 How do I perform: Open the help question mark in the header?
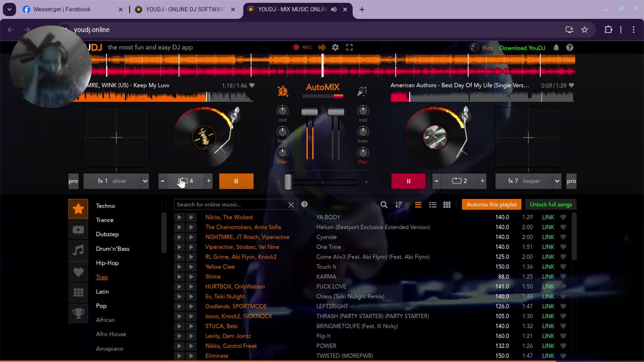pos(570,48)
